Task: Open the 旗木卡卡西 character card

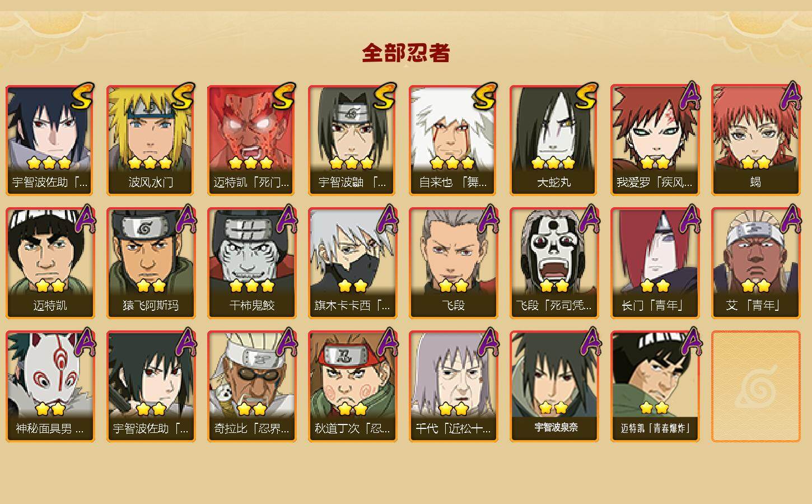Action: [352, 263]
